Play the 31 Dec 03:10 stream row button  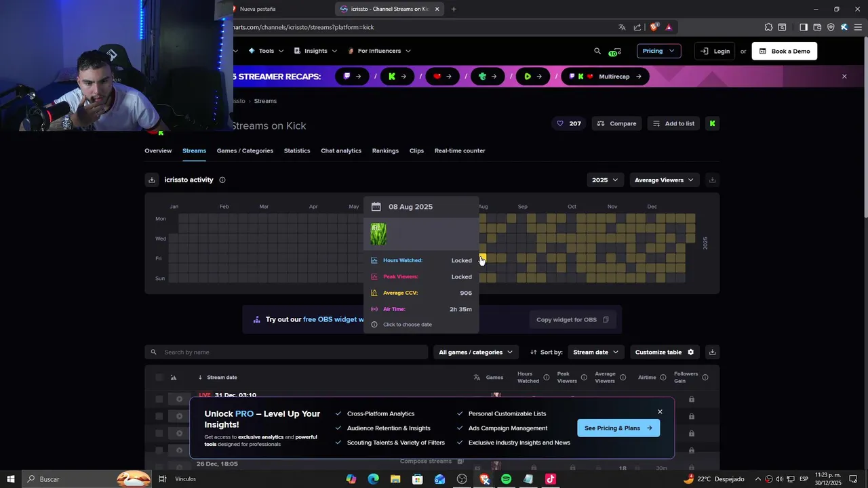(x=179, y=399)
